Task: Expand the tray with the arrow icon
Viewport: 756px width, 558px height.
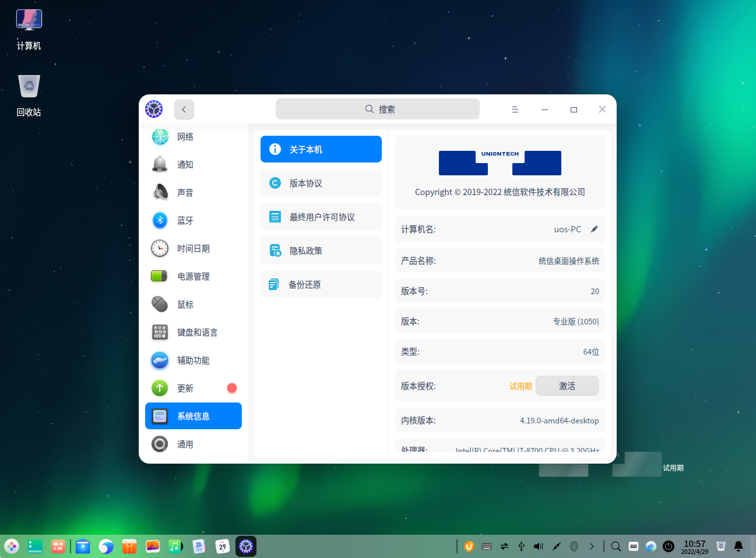Action: [x=592, y=546]
